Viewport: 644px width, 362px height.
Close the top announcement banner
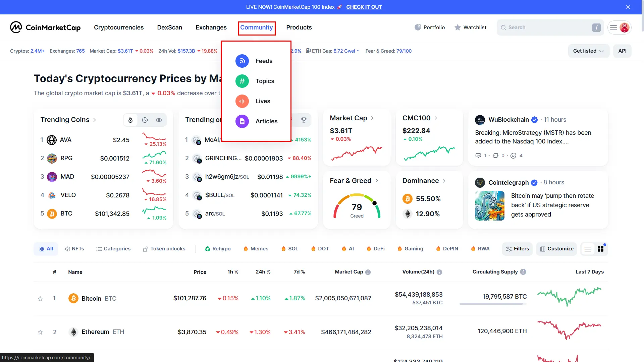point(628,7)
